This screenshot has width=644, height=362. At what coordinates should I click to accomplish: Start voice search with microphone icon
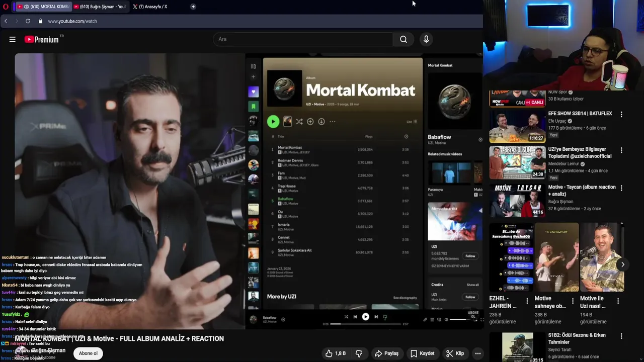[426, 39]
